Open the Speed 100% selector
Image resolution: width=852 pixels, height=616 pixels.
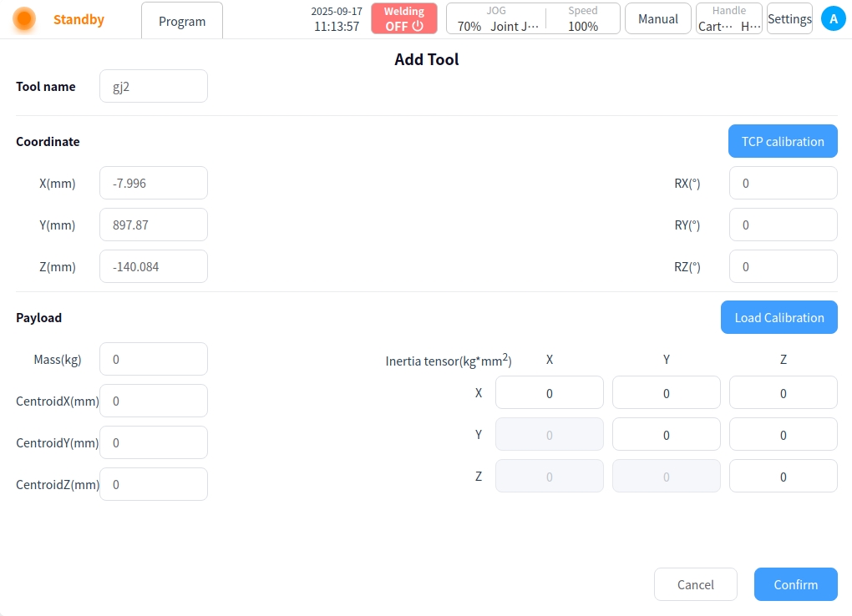(583, 18)
